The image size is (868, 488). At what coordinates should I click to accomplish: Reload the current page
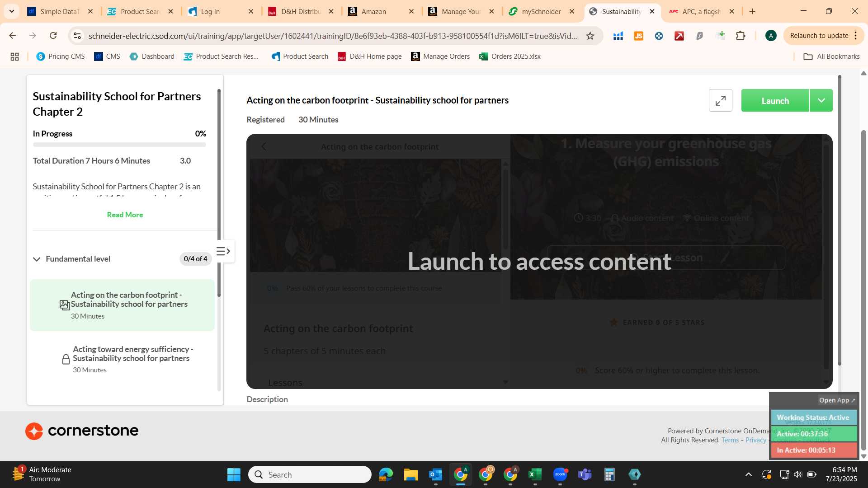pos(53,36)
